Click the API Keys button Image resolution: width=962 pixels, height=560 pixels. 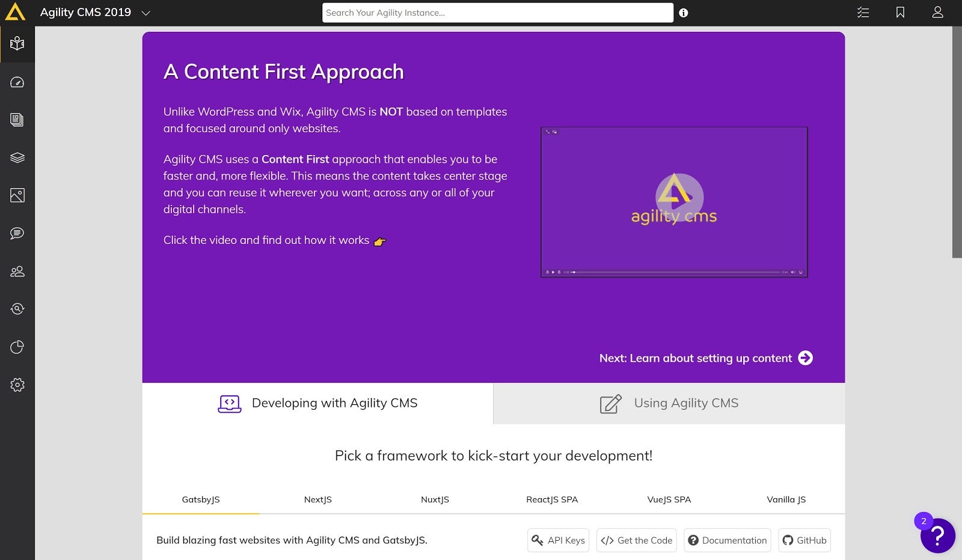click(559, 540)
